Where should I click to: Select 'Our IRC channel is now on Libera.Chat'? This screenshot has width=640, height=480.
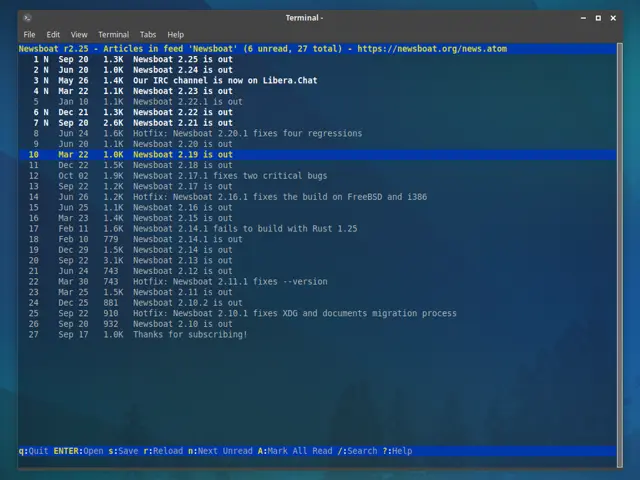click(x=225, y=80)
